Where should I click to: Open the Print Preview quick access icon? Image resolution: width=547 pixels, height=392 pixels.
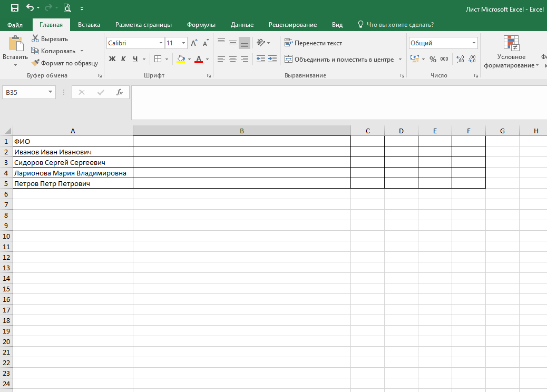(67, 8)
